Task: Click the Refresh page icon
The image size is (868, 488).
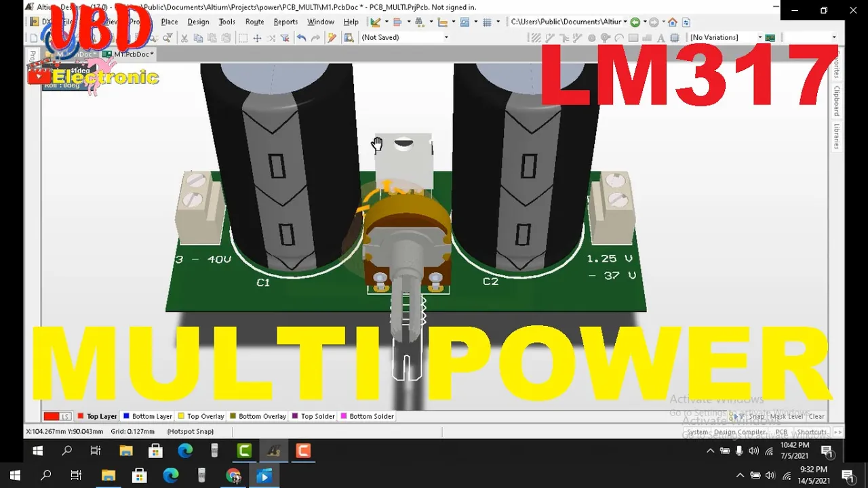Action: pyautogui.click(x=686, y=22)
